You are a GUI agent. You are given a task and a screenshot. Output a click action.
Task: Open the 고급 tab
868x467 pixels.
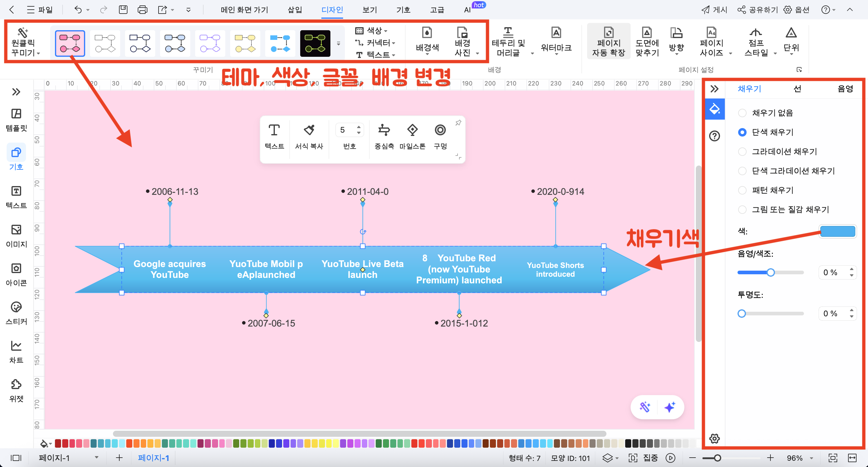[x=437, y=10]
